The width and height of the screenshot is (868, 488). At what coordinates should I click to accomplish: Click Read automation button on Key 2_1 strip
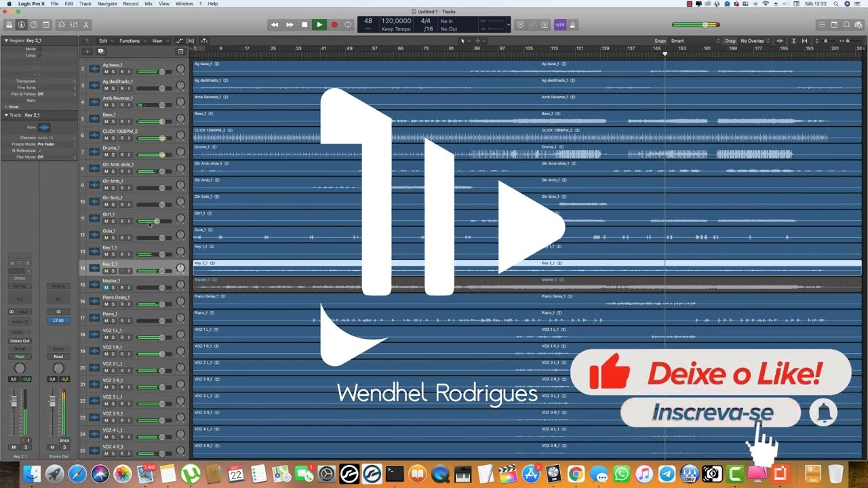pyautogui.click(x=20, y=357)
